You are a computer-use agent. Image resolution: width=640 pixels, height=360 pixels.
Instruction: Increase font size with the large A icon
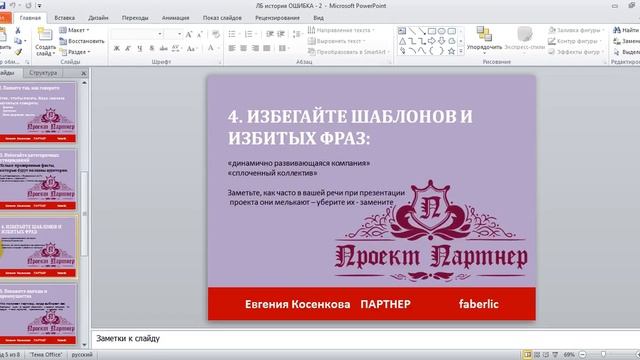point(189,34)
